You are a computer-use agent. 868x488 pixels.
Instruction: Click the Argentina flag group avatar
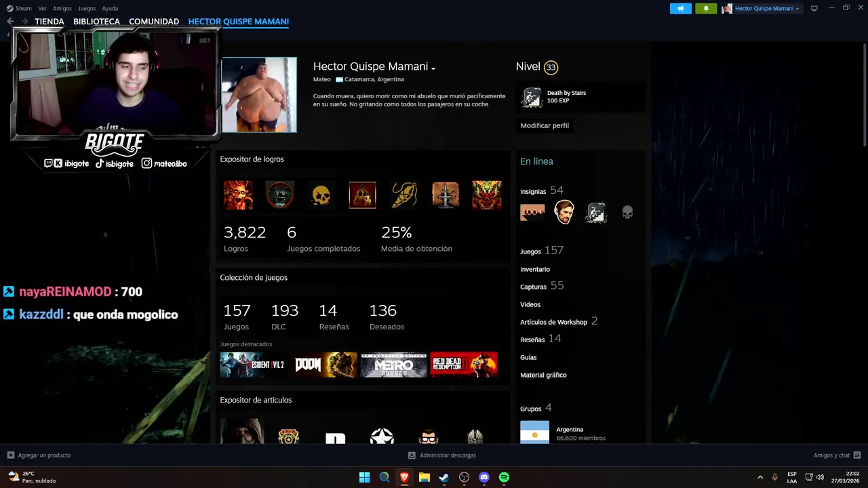pyautogui.click(x=534, y=432)
